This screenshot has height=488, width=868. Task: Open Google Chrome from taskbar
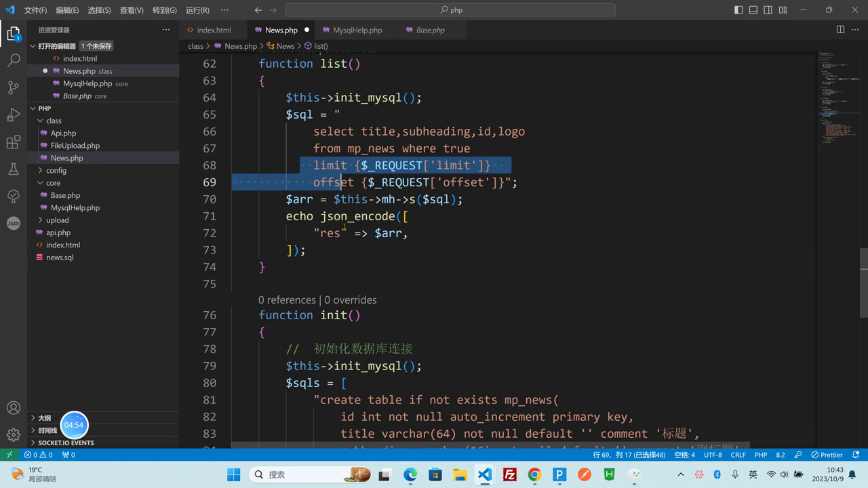click(534, 474)
